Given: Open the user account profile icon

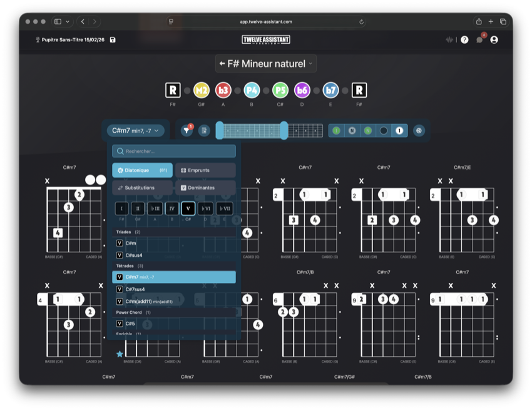Looking at the screenshot, I should 494,40.
